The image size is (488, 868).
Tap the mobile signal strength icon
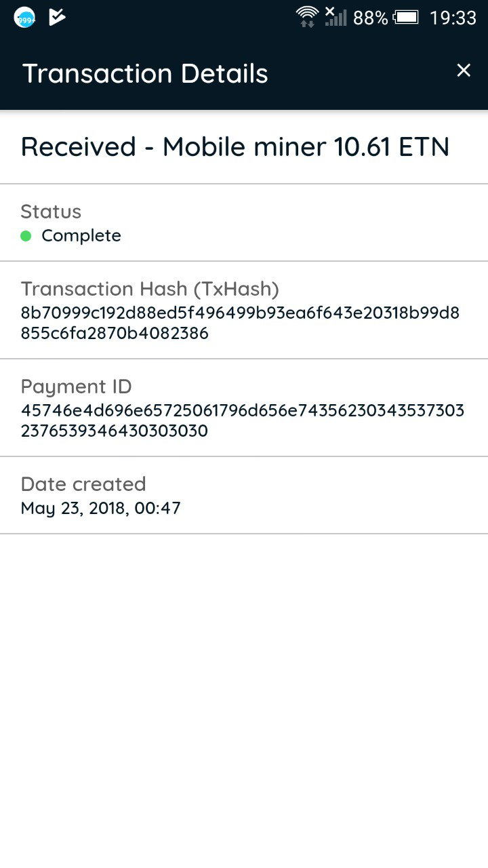[335, 16]
